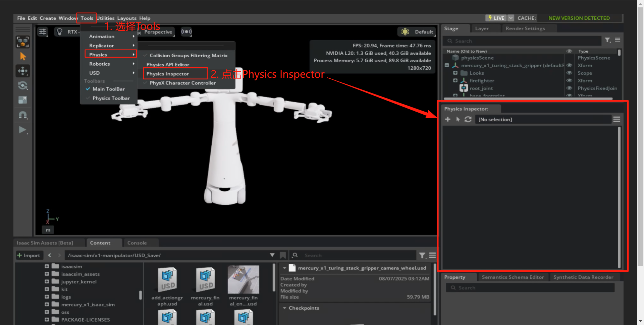The height and width of the screenshot is (325, 644).
Task: Toggle visibility of the Looks scope
Action: (569, 73)
